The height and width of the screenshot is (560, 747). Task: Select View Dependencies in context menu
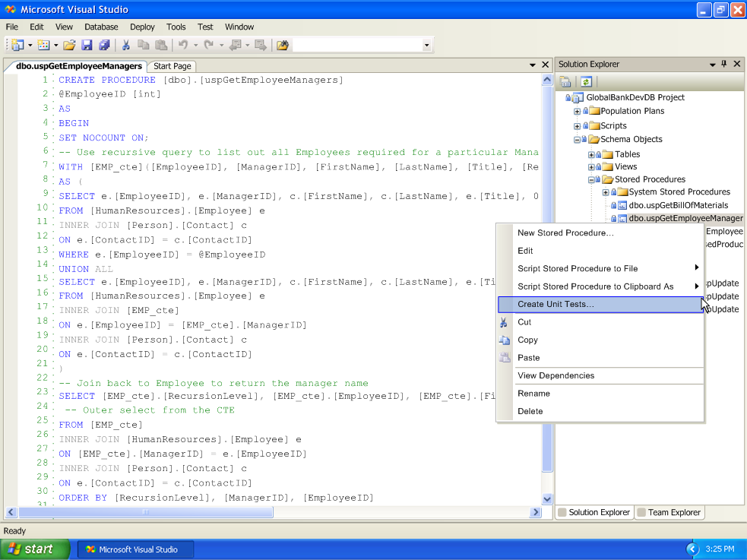coord(600,375)
